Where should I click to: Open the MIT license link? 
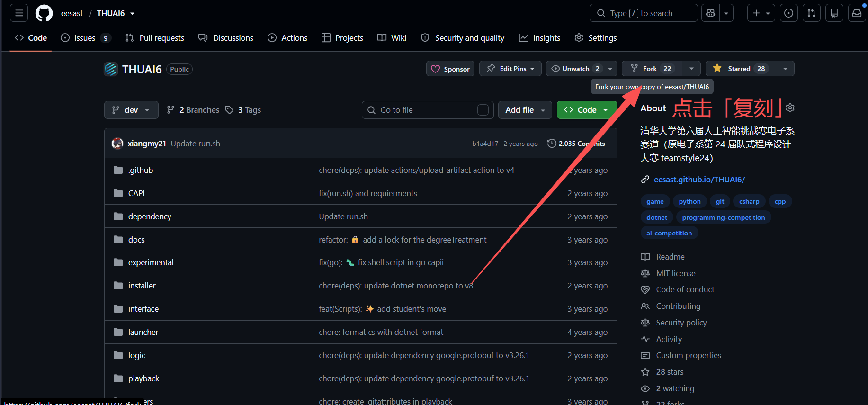[x=668, y=273]
